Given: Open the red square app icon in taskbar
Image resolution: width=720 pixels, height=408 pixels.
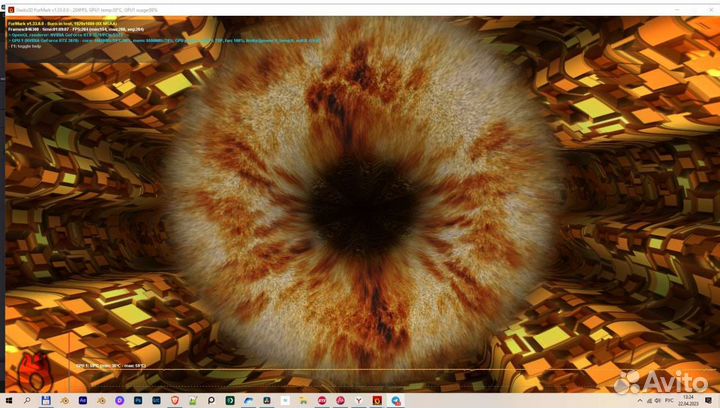Looking at the screenshot, I should click(x=376, y=400).
